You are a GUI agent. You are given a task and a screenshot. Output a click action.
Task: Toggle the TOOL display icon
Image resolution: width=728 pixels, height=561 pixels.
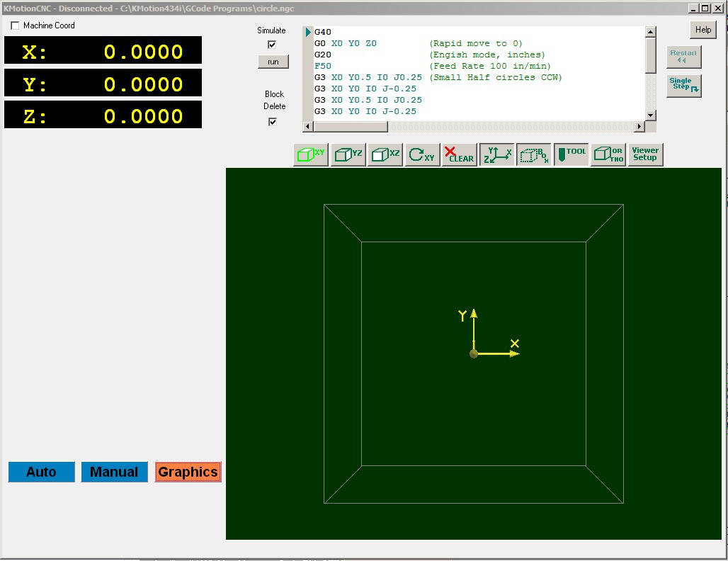click(571, 155)
